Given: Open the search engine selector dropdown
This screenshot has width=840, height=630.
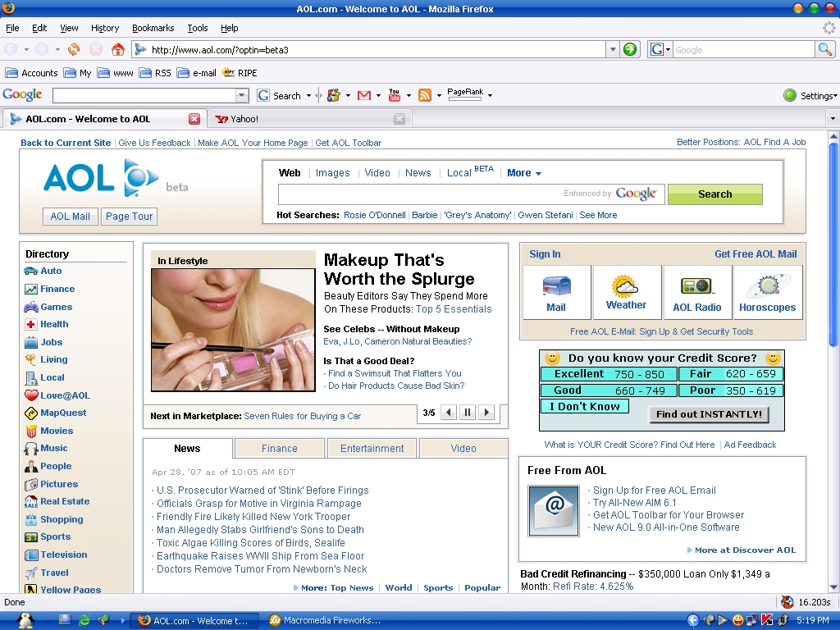Looking at the screenshot, I should tap(660, 49).
